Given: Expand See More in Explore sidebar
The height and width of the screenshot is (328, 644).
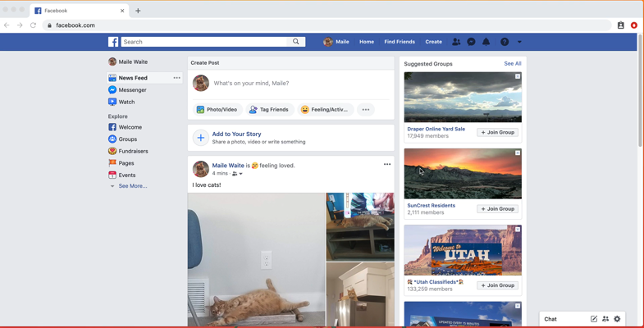Looking at the screenshot, I should pos(132,186).
